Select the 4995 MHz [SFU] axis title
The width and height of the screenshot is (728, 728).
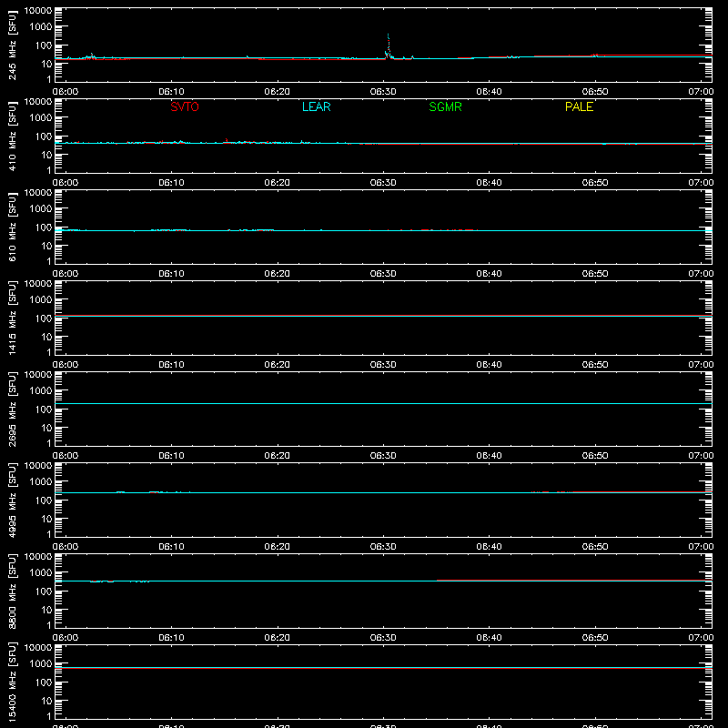(13, 500)
